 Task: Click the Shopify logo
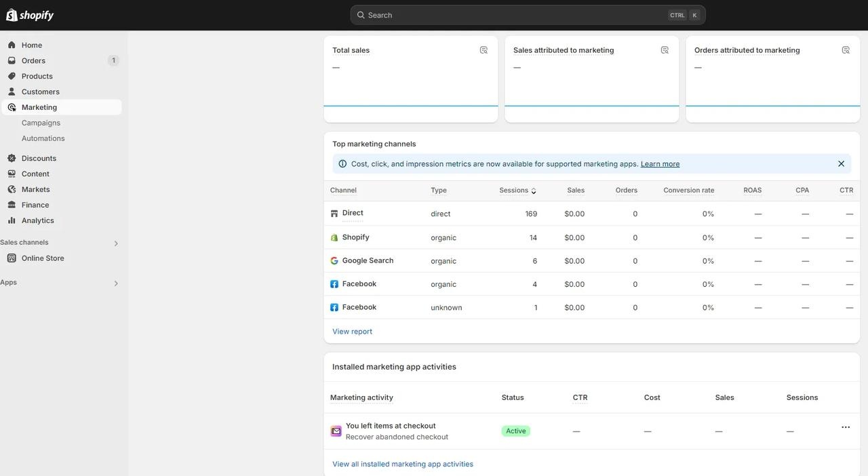coord(30,15)
